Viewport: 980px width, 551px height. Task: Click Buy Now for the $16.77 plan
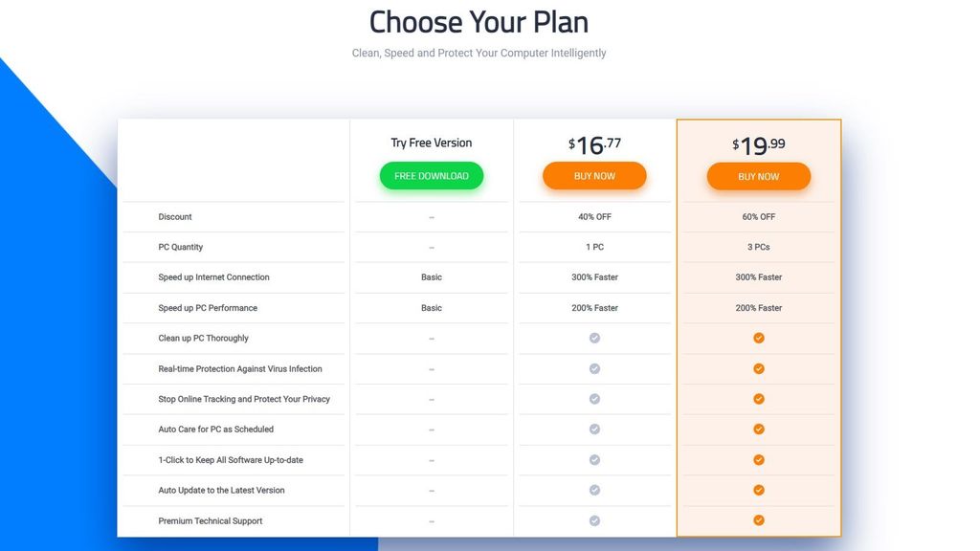pos(594,176)
